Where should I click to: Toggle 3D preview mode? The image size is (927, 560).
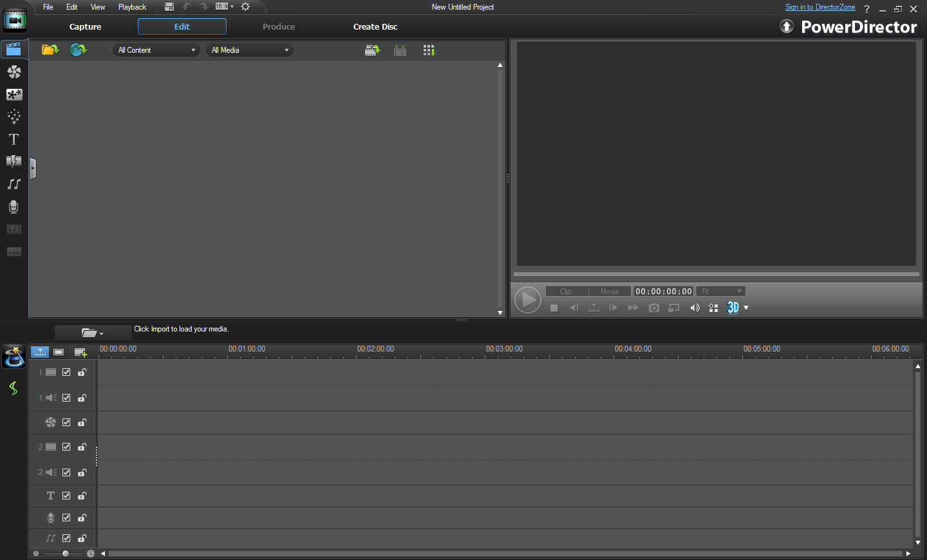[x=733, y=308]
